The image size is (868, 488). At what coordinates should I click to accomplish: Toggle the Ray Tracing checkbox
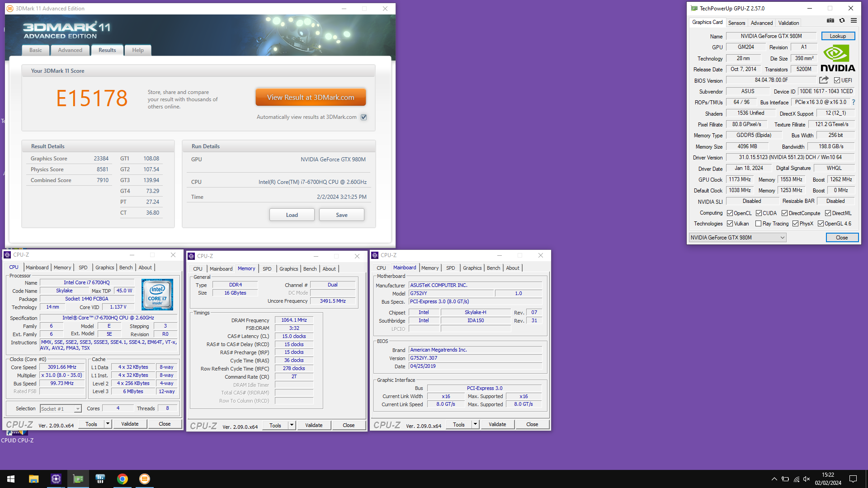click(x=758, y=224)
